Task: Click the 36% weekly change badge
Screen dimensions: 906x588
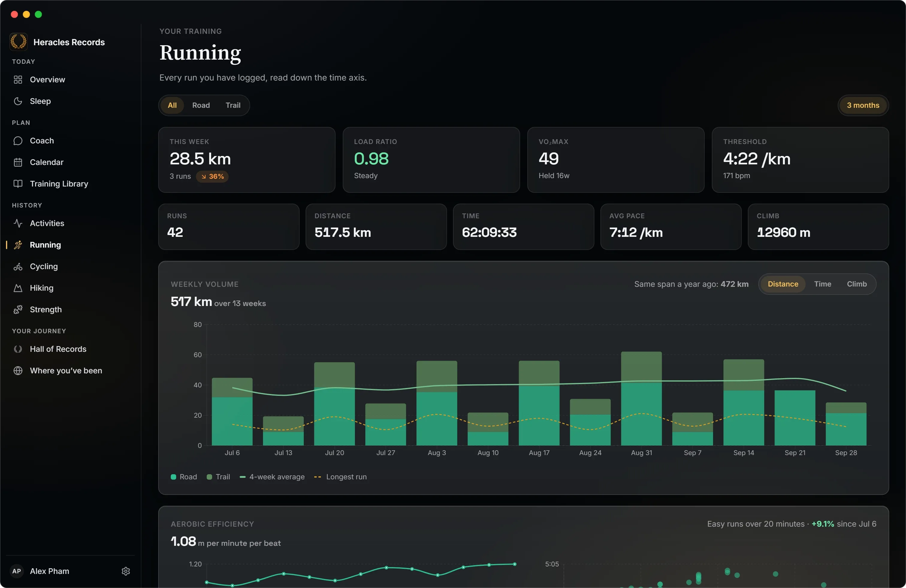Action: [212, 176]
